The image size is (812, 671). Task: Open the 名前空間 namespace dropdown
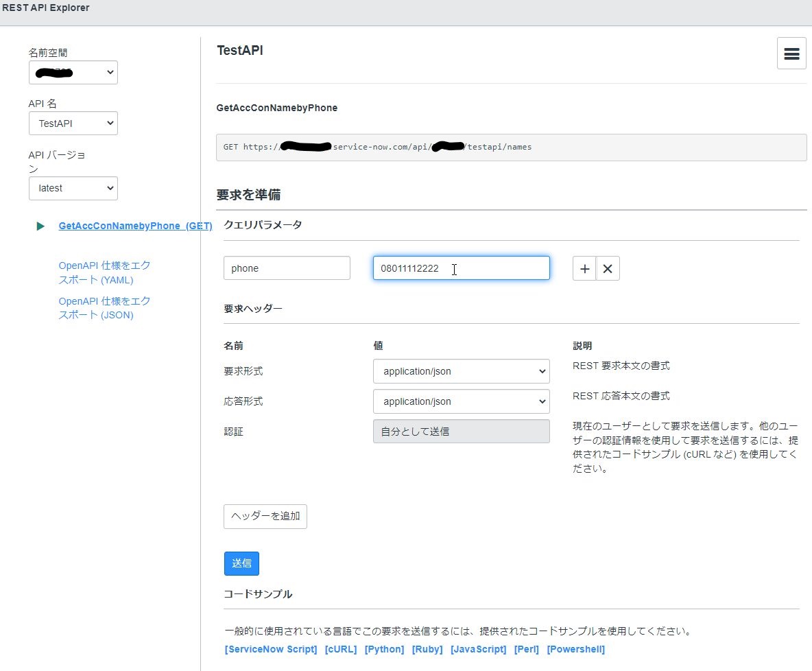point(73,72)
